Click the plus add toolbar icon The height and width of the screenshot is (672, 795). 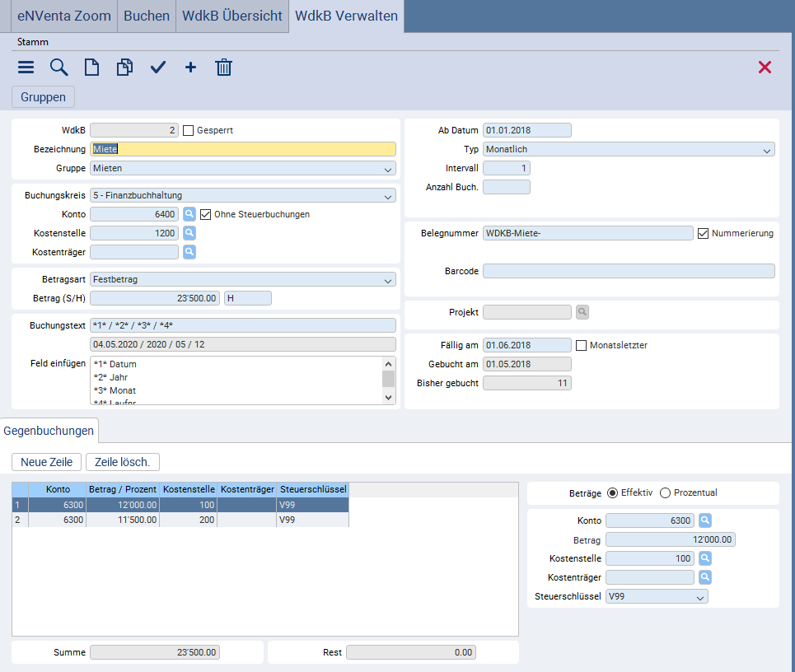coord(190,68)
